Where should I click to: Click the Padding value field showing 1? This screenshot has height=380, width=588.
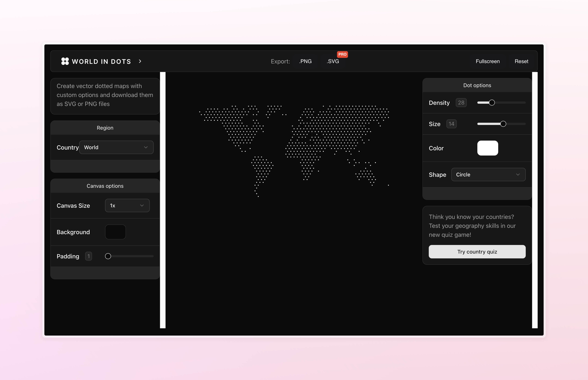tap(89, 256)
